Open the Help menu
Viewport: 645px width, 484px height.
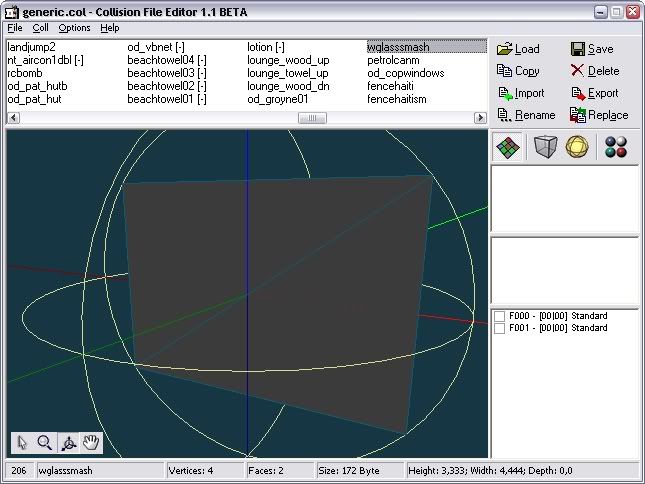tap(109, 28)
